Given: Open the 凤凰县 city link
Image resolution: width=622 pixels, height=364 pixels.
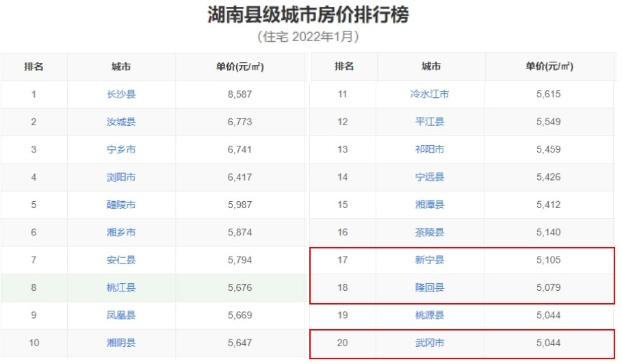Looking at the screenshot, I should (121, 315).
